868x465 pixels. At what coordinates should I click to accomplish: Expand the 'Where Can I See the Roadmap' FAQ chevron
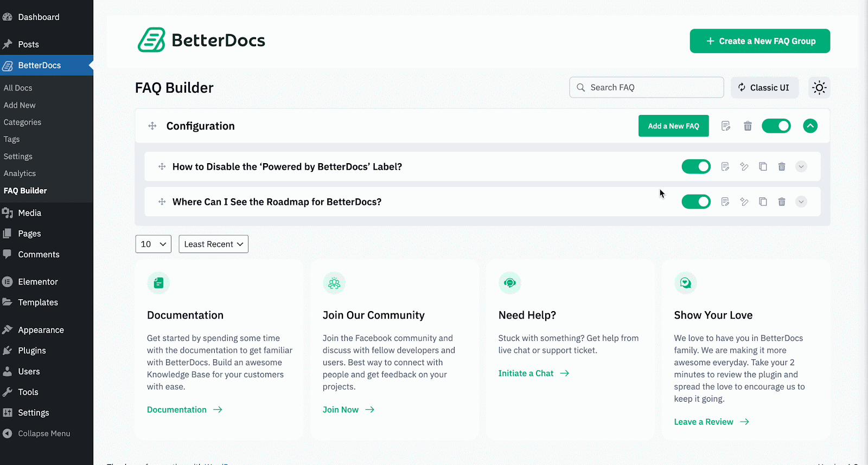tap(801, 202)
